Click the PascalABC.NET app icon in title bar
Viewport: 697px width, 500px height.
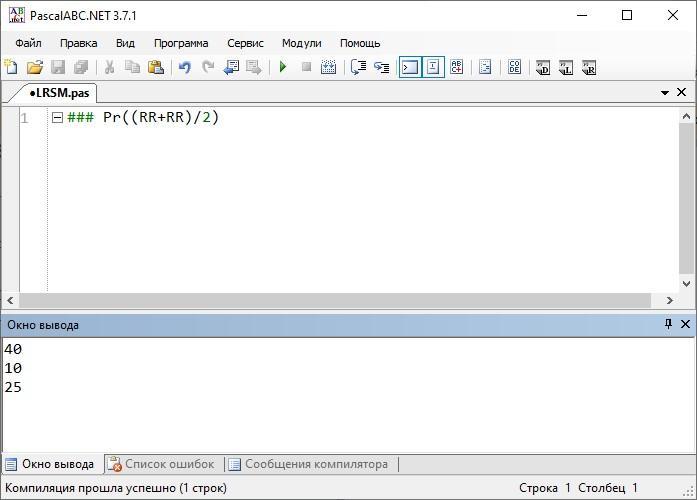[16, 15]
